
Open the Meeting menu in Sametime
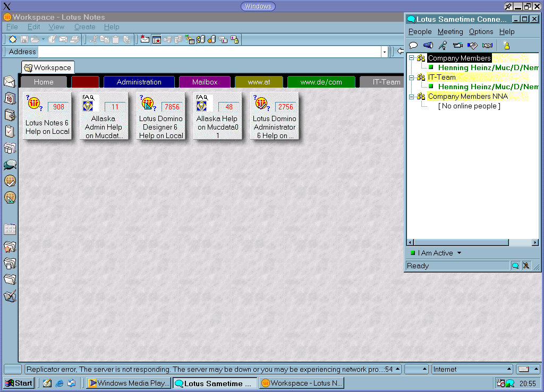pyautogui.click(x=450, y=31)
